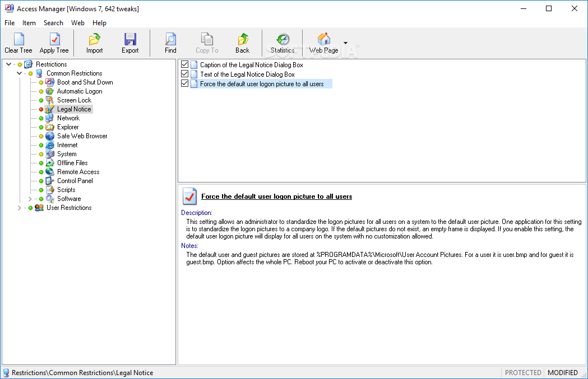The height and width of the screenshot is (379, 588).
Task: Collapse the Common Restrictions node
Action: tap(19, 73)
